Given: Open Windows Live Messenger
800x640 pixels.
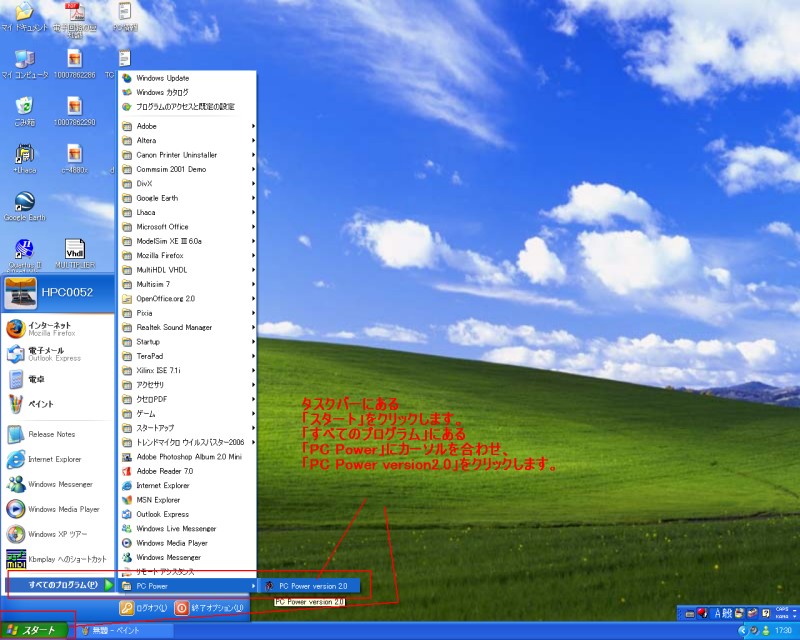Looking at the screenshot, I should tap(187, 529).
